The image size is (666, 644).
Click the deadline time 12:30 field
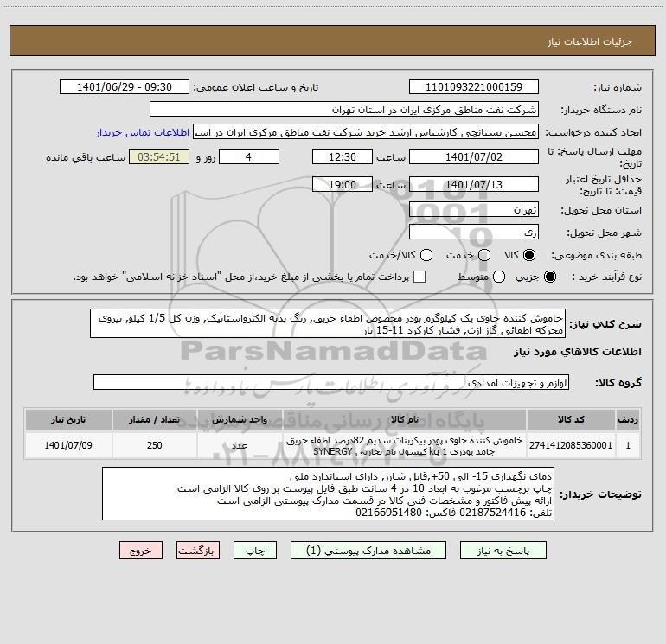click(x=343, y=156)
